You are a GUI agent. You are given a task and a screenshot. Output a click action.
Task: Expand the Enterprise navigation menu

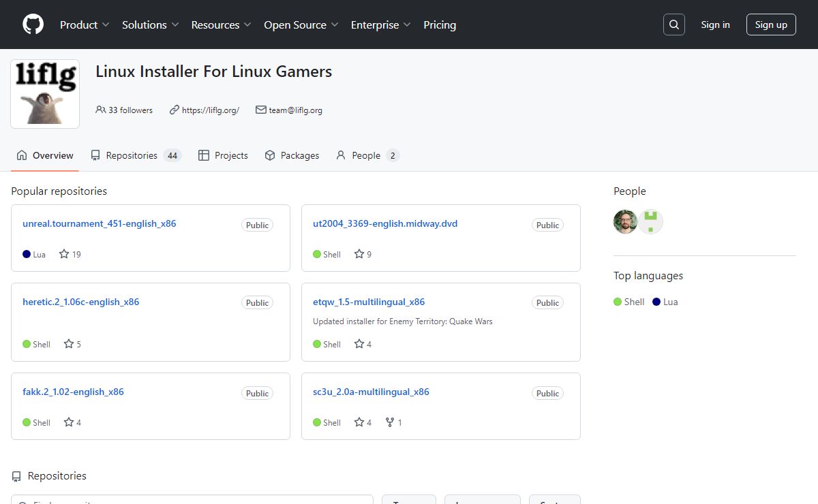pos(380,25)
